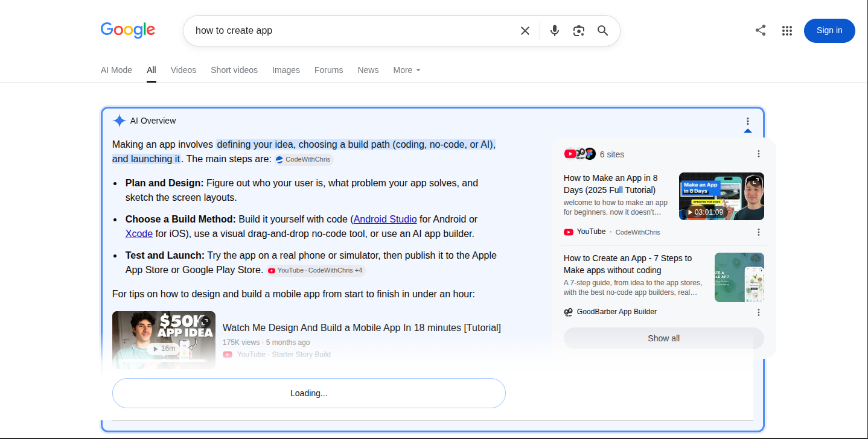Click the GoodBarber App Builder favicon
The height and width of the screenshot is (439, 868).
(568, 312)
